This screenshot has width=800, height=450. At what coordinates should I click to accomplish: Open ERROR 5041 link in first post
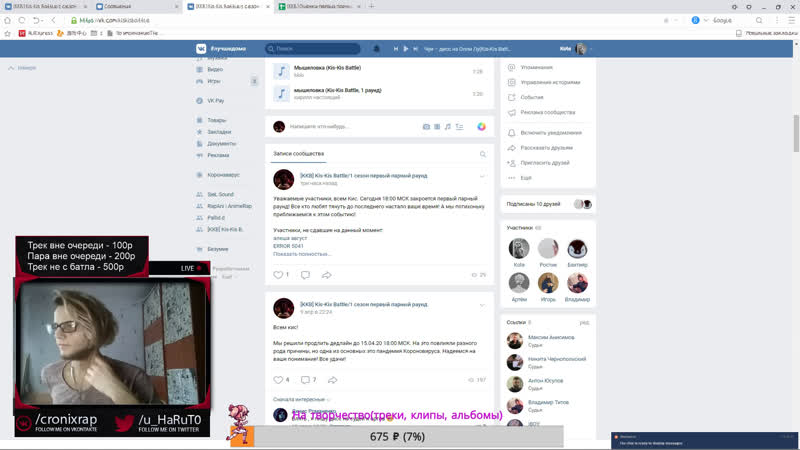click(x=288, y=246)
